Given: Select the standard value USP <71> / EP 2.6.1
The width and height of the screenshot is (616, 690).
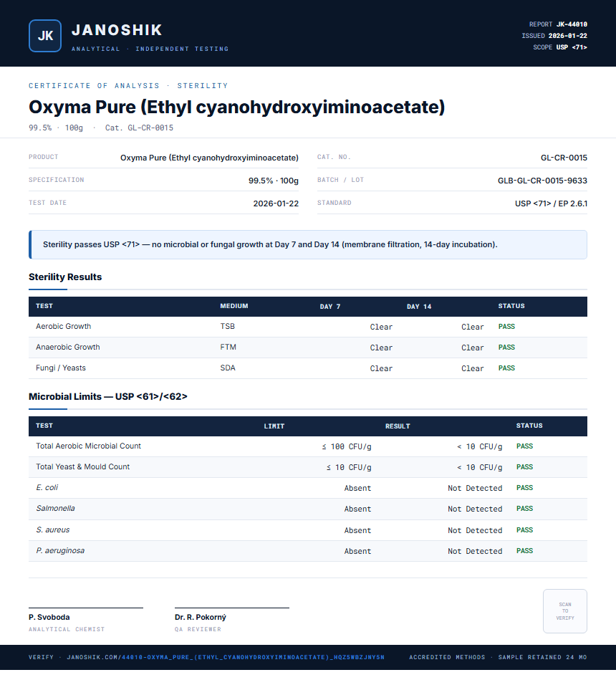Looking at the screenshot, I should pyautogui.click(x=551, y=203).
